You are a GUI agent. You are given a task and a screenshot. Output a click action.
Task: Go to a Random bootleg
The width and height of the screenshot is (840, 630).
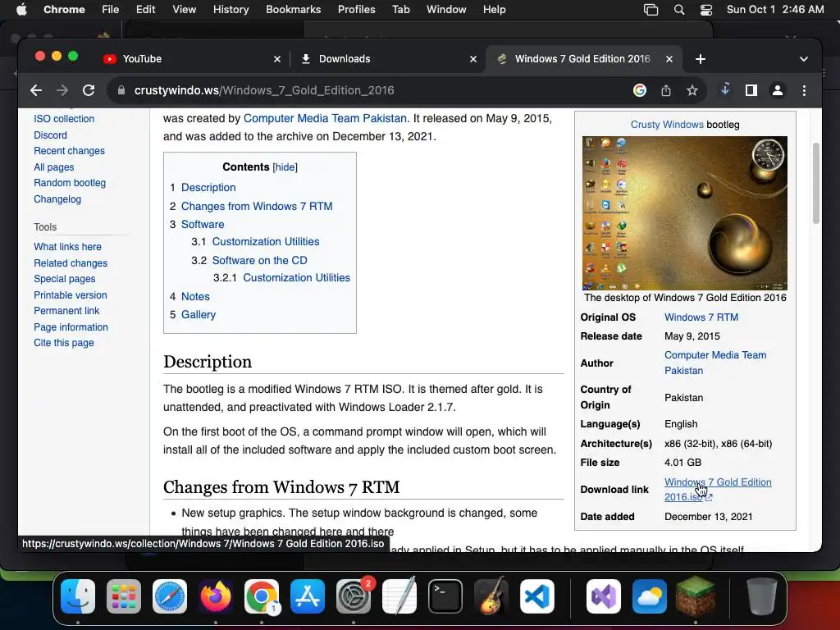click(70, 183)
